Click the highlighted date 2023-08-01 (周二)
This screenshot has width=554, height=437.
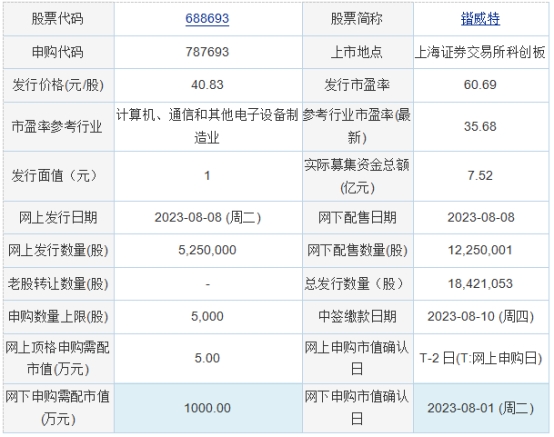click(481, 408)
